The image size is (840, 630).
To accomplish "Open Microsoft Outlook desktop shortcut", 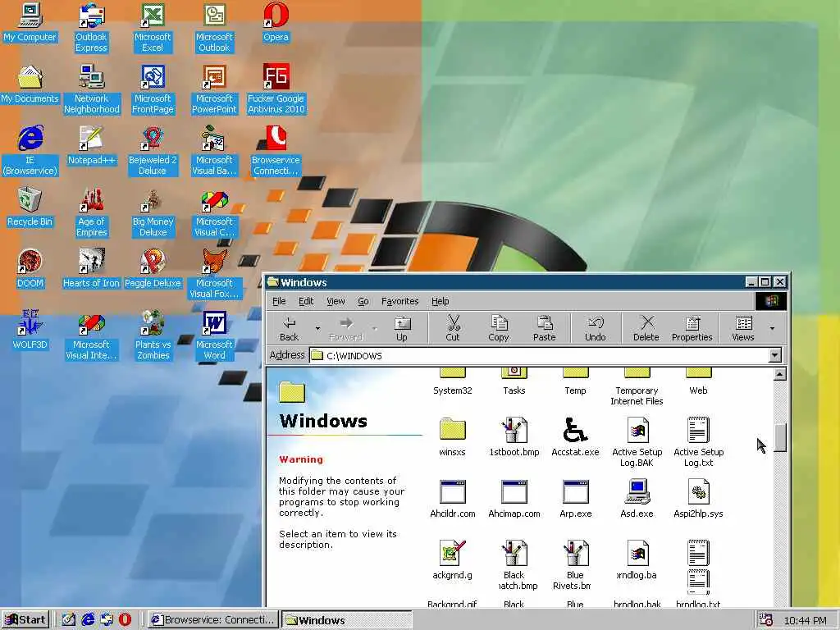I will click(x=214, y=28).
